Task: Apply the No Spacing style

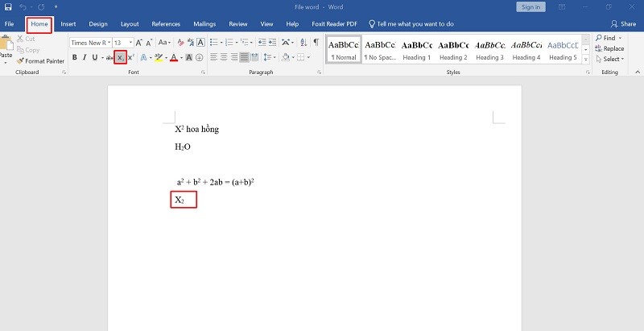Action: 380,51
